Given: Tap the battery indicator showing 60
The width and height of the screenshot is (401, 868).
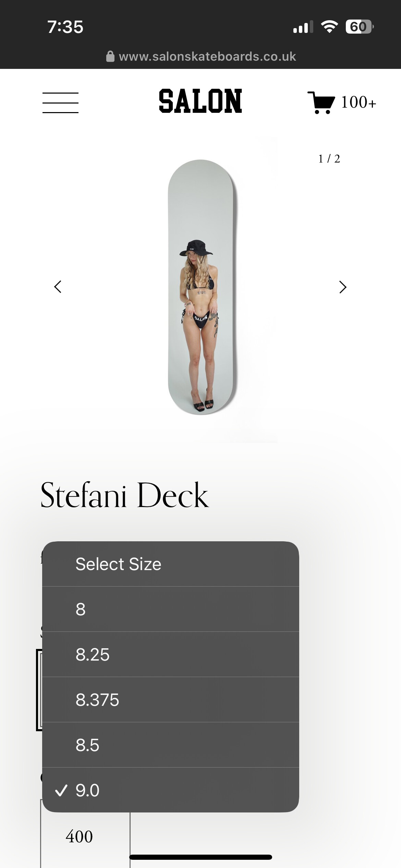Looking at the screenshot, I should (360, 27).
